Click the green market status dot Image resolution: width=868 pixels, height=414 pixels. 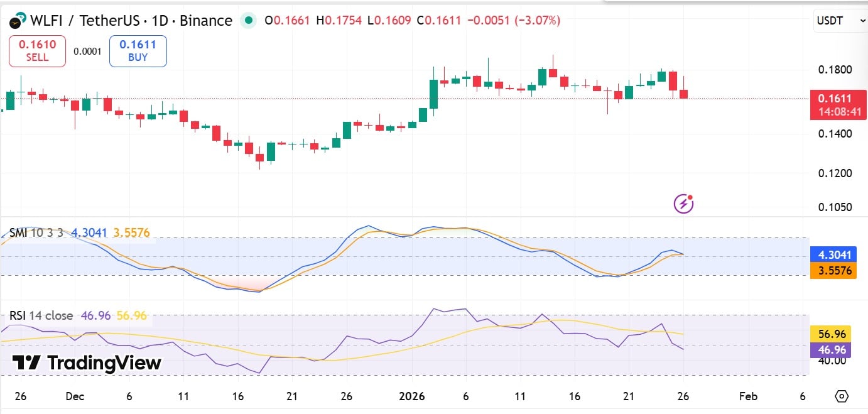(x=249, y=21)
